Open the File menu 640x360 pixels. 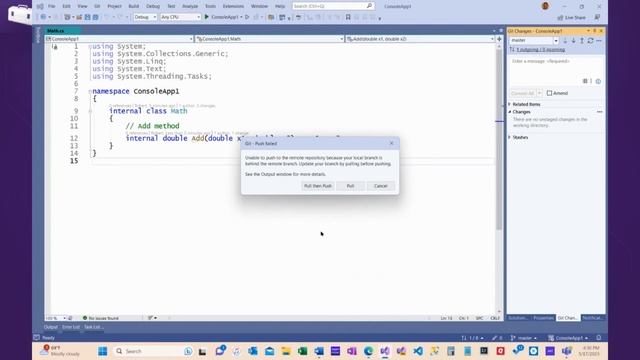[51, 6]
